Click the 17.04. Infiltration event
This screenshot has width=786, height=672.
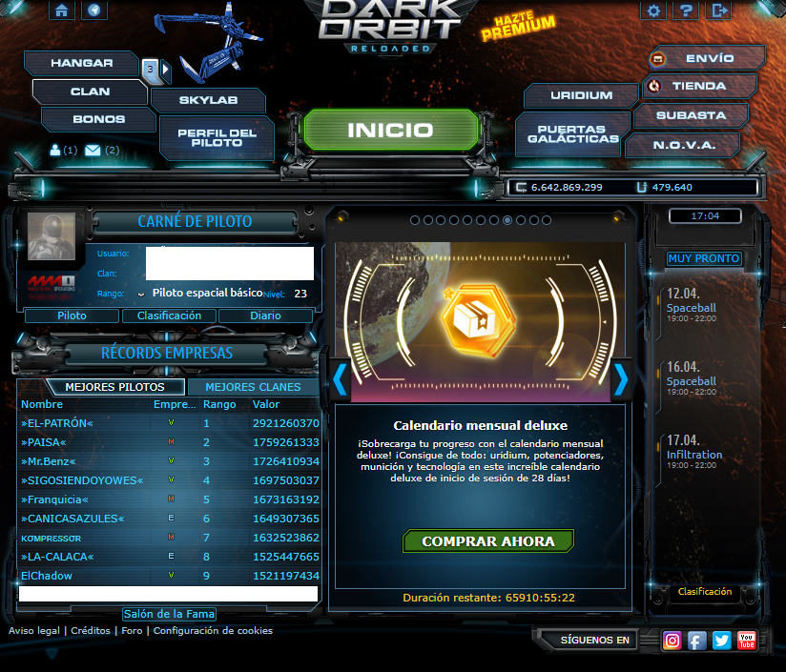pyautogui.click(x=694, y=452)
